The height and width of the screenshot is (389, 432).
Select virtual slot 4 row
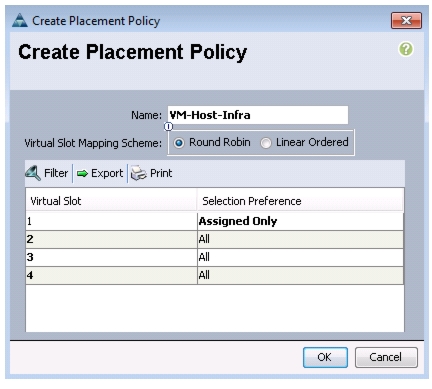[x=215, y=275]
